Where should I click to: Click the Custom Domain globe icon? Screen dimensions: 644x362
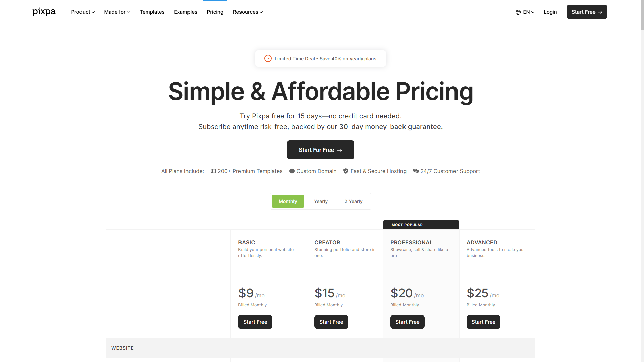292,171
